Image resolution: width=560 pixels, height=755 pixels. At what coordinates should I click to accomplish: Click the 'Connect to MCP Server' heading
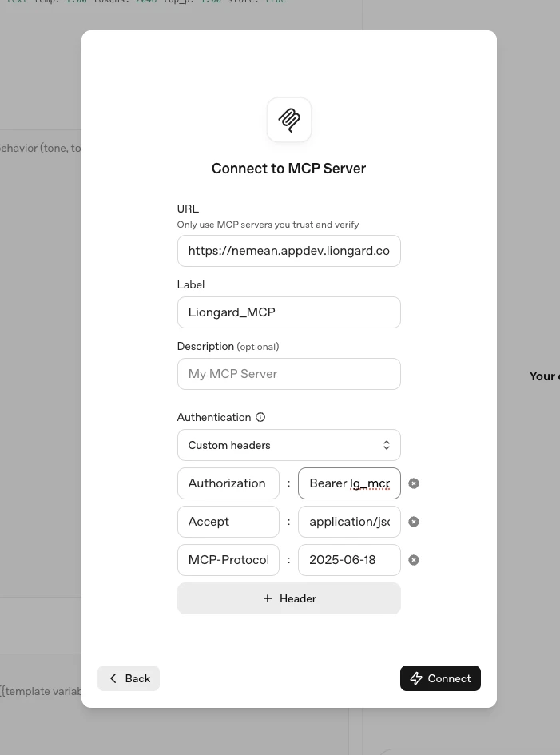289,169
